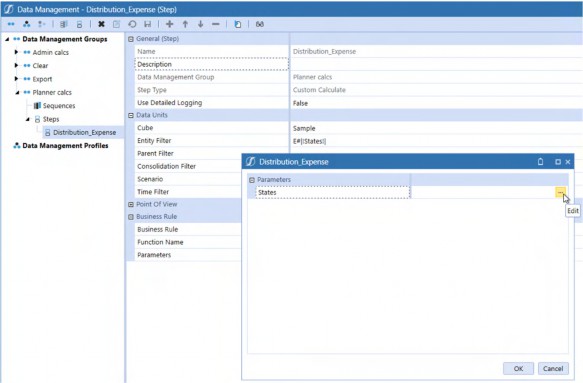Image resolution: width=583 pixels, height=383 pixels.
Task: Collapse the Data Units section
Action: [x=131, y=115]
